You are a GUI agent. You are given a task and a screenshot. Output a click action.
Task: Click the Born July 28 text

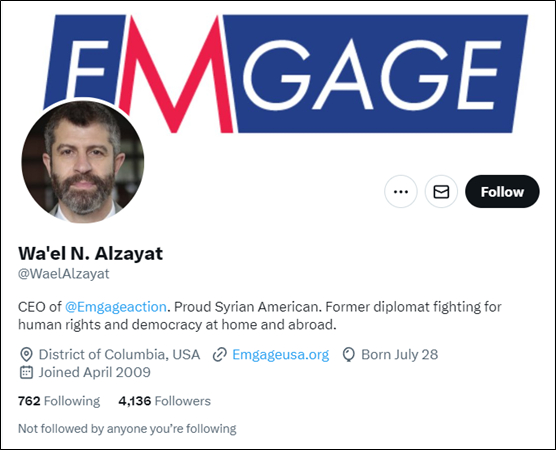(x=400, y=355)
